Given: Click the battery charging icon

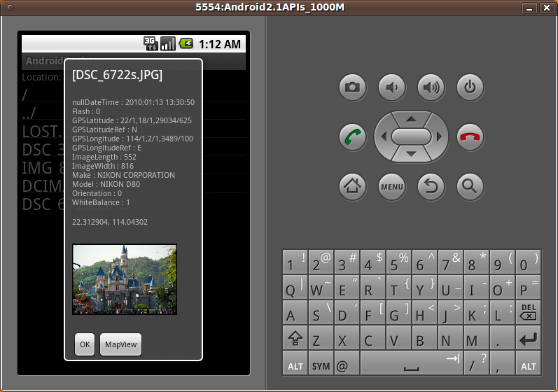Looking at the screenshot, I should [x=186, y=44].
